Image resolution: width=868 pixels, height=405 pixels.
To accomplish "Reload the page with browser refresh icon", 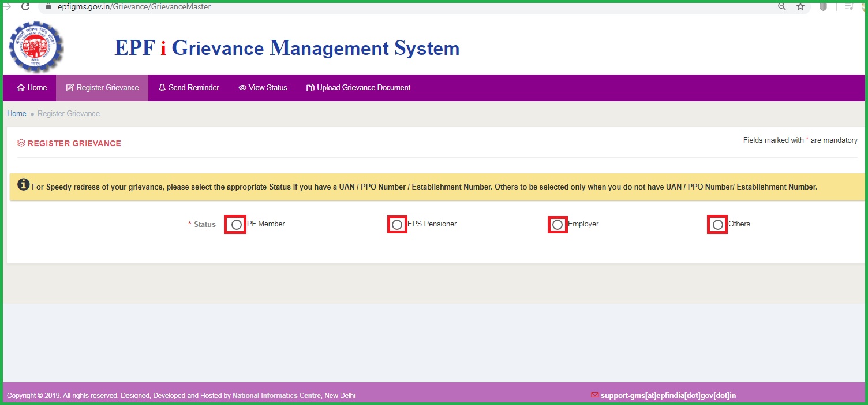I will (25, 7).
